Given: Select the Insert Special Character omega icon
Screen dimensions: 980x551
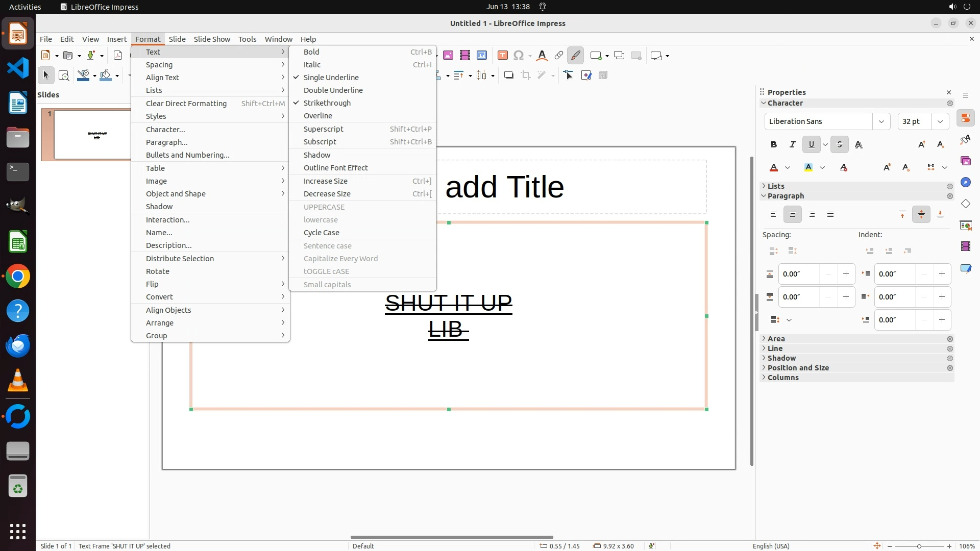Looking at the screenshot, I should (x=519, y=56).
